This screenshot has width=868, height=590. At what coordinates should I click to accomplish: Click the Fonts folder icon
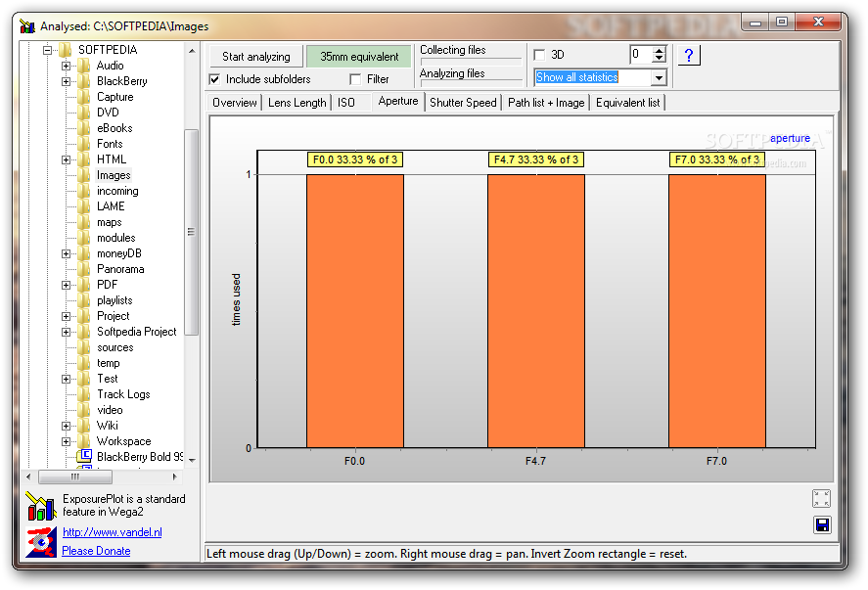[x=84, y=144]
